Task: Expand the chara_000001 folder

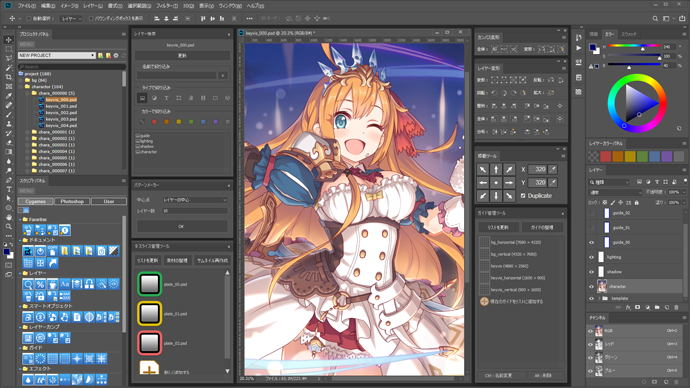Action: pyautogui.click(x=27, y=132)
